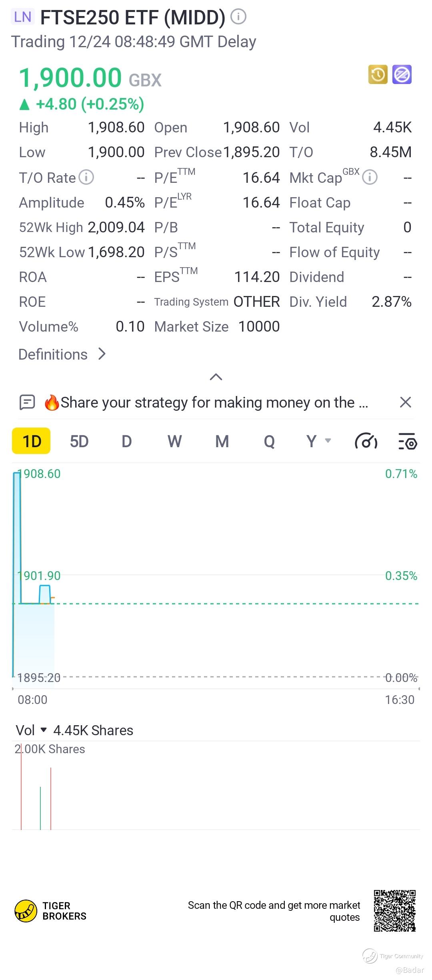The width and height of the screenshot is (432, 980).
Task: Click the yellow history clock icon
Action: pos(378,75)
